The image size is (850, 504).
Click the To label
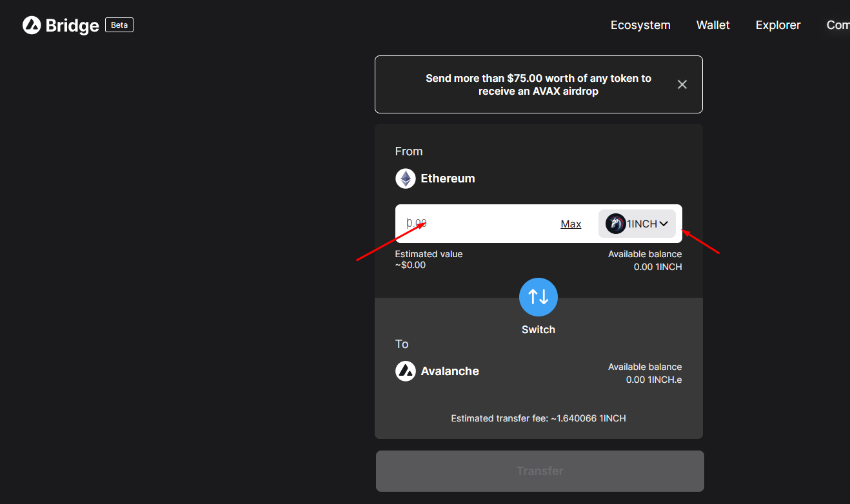pyautogui.click(x=402, y=344)
